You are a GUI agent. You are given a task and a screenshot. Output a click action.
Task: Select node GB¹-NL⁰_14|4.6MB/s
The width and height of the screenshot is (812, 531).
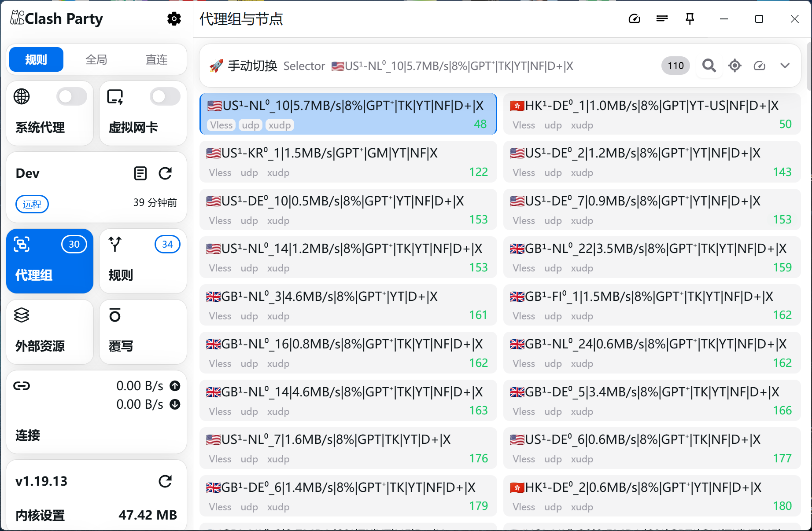[348, 400]
